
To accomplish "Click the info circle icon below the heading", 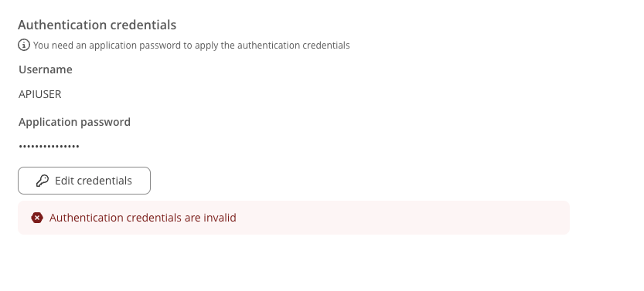I will (24, 45).
